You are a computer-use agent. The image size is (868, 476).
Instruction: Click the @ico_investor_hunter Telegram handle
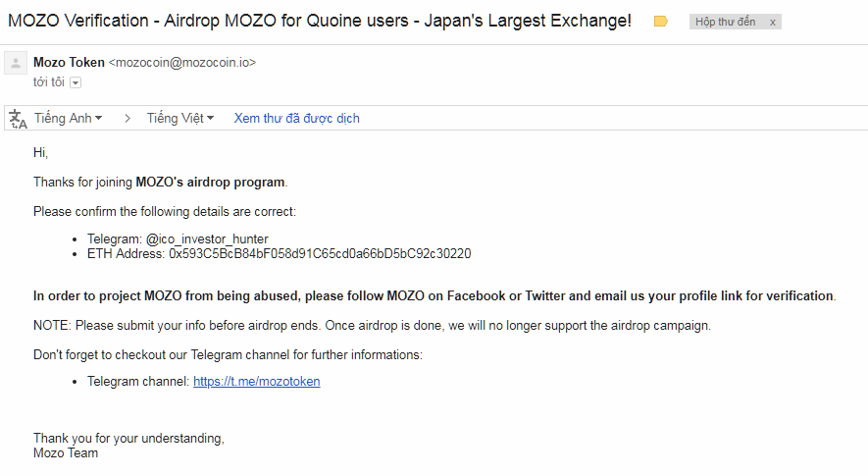tap(206, 238)
